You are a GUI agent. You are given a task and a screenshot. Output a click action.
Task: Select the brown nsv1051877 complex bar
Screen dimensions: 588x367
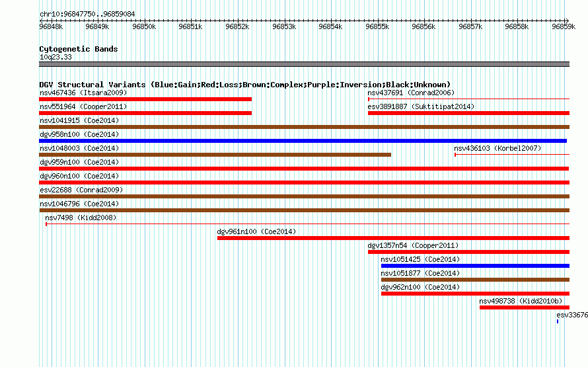[475, 280]
